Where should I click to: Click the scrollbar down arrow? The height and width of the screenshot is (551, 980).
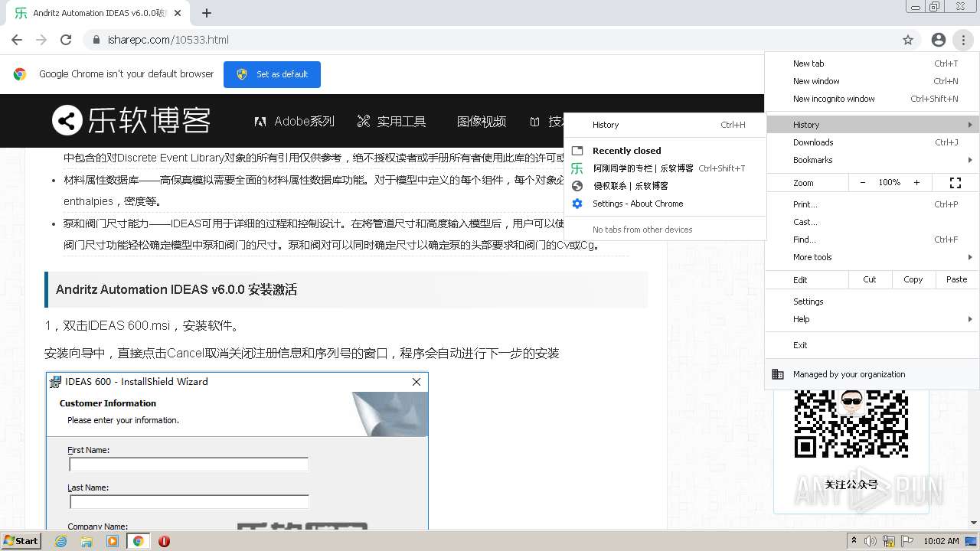tap(974, 523)
